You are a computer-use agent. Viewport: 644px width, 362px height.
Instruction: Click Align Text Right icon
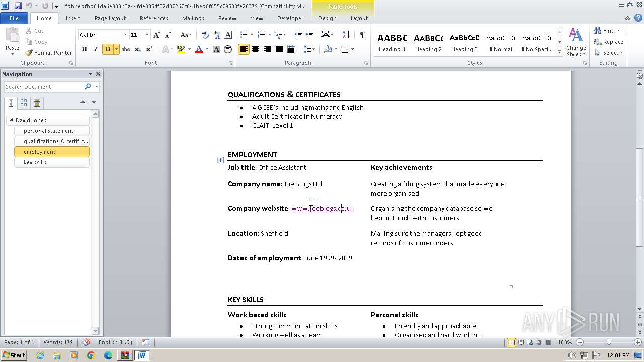tap(268, 49)
